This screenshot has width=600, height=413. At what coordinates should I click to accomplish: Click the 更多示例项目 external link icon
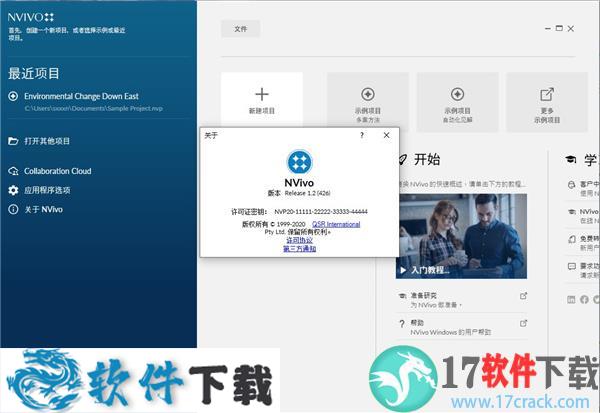[546, 93]
